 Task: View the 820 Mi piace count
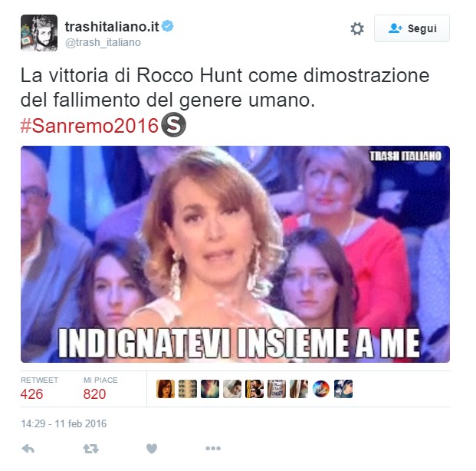(94, 394)
